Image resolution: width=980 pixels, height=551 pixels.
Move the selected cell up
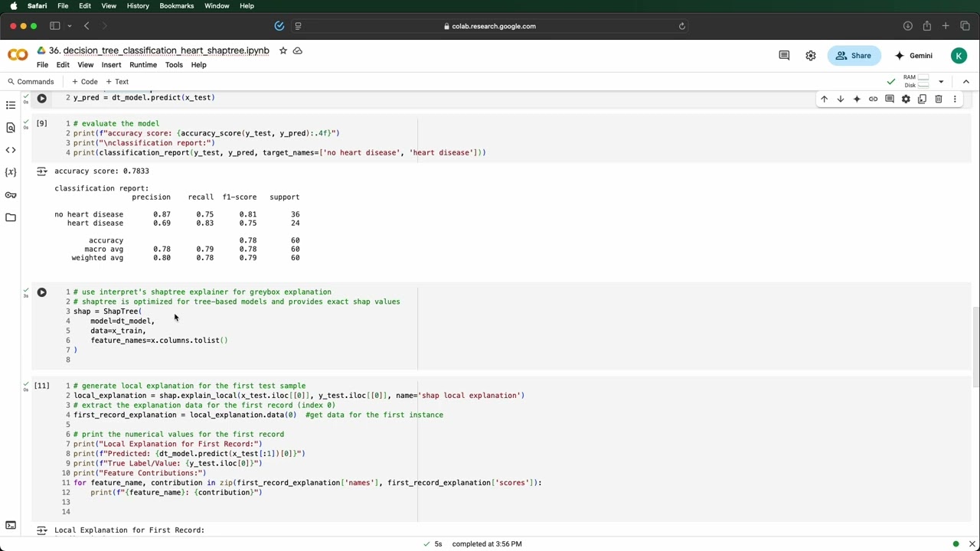coord(824,99)
